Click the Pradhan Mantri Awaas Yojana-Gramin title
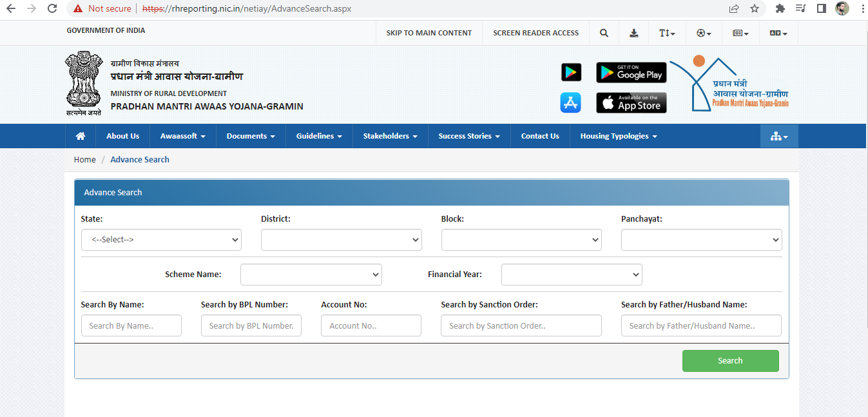 coord(207,106)
